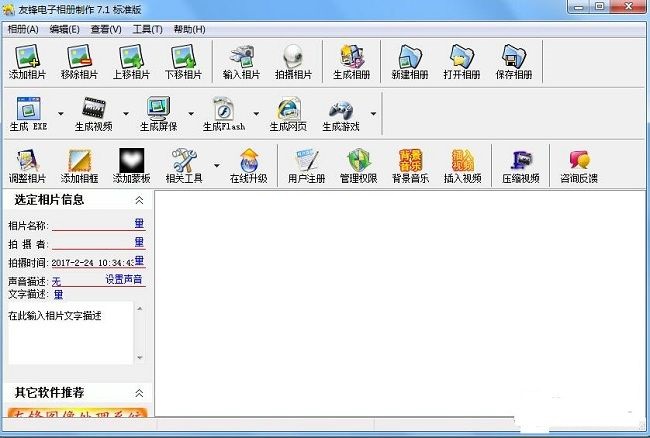Open 用户注册 user registration
Screen dimensions: 650x438
tap(306, 166)
